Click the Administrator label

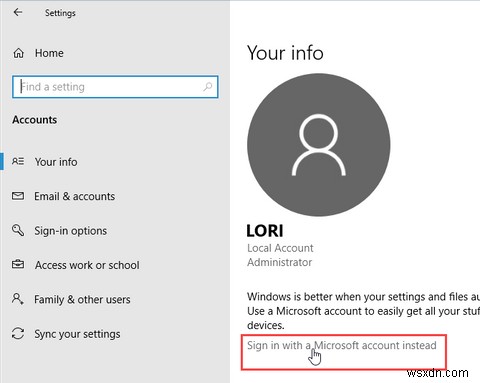pos(280,262)
